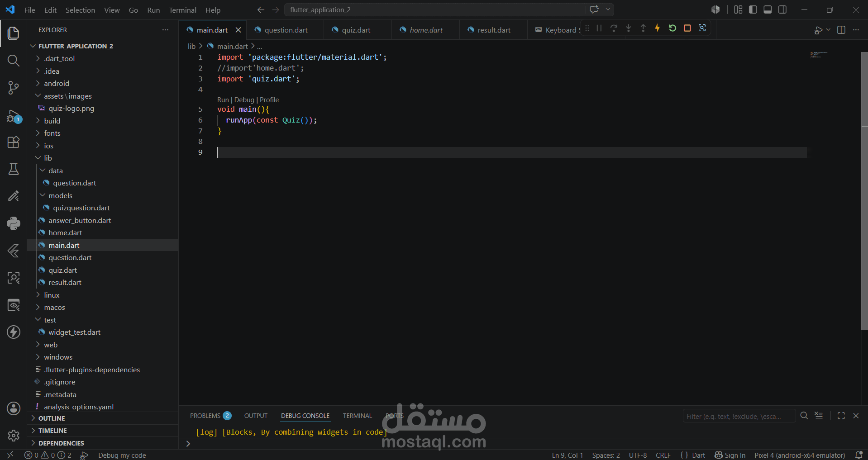
Task: Open the PROBLEMS panel tab
Action: coord(210,416)
